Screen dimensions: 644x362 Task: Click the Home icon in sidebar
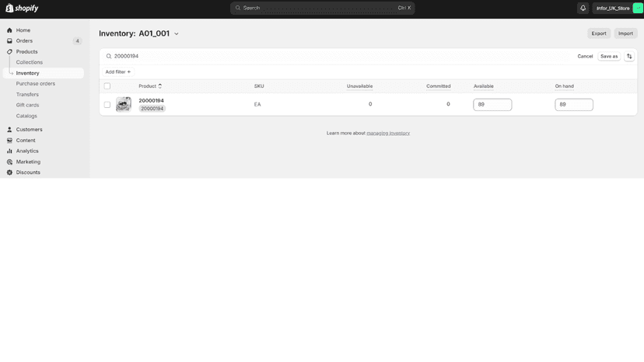tap(9, 30)
